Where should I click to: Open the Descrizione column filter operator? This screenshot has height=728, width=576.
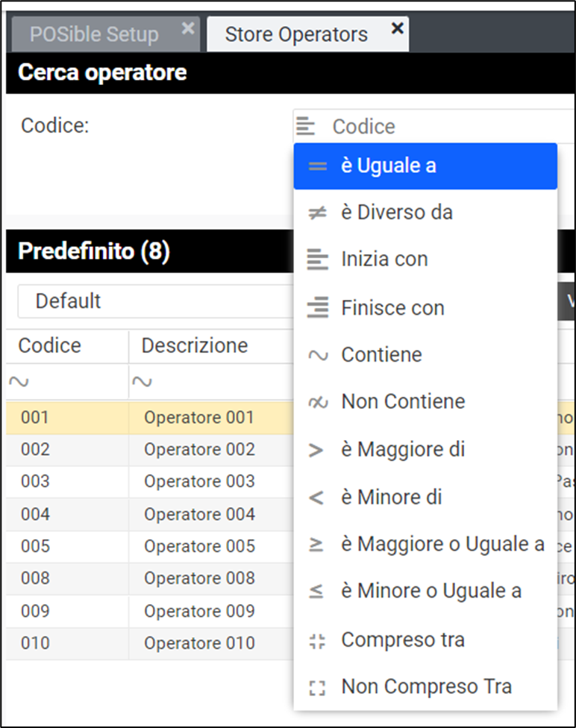[142, 382]
